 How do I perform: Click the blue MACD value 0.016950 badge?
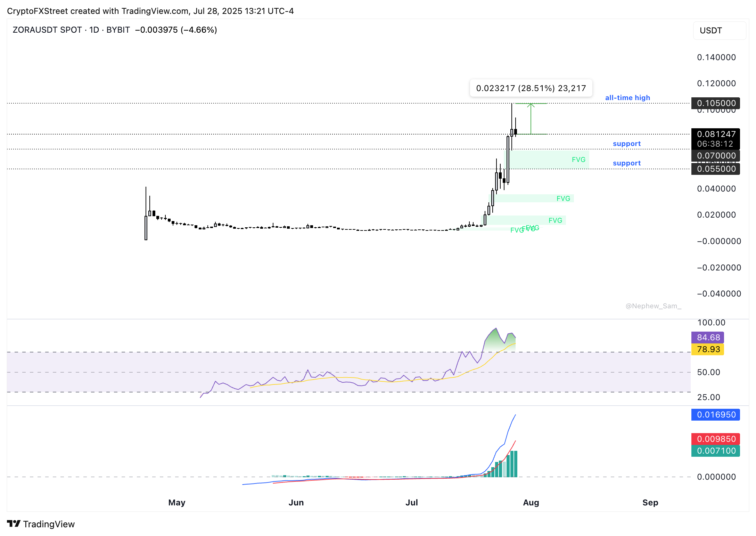716,415
